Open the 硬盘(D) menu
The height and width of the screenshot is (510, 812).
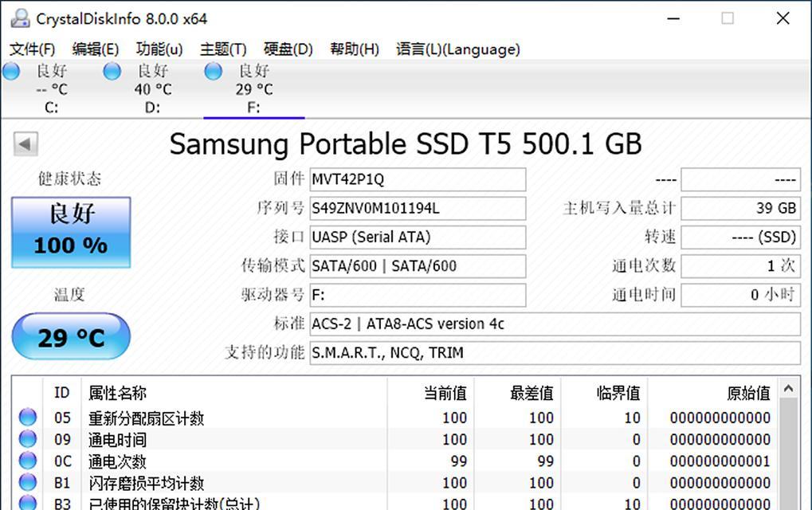(x=288, y=49)
